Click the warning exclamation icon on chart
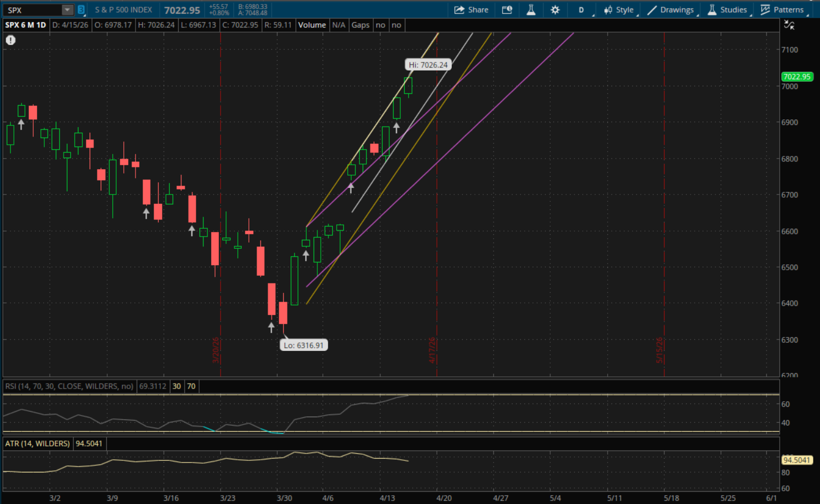820x504 pixels. point(11,40)
